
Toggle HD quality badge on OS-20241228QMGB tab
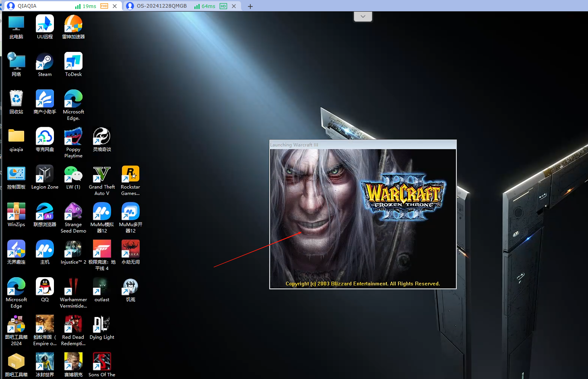click(x=223, y=6)
